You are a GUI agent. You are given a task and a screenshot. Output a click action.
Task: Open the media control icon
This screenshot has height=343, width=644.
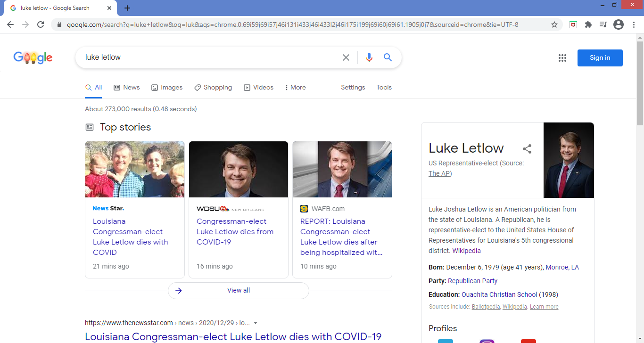pos(603,24)
